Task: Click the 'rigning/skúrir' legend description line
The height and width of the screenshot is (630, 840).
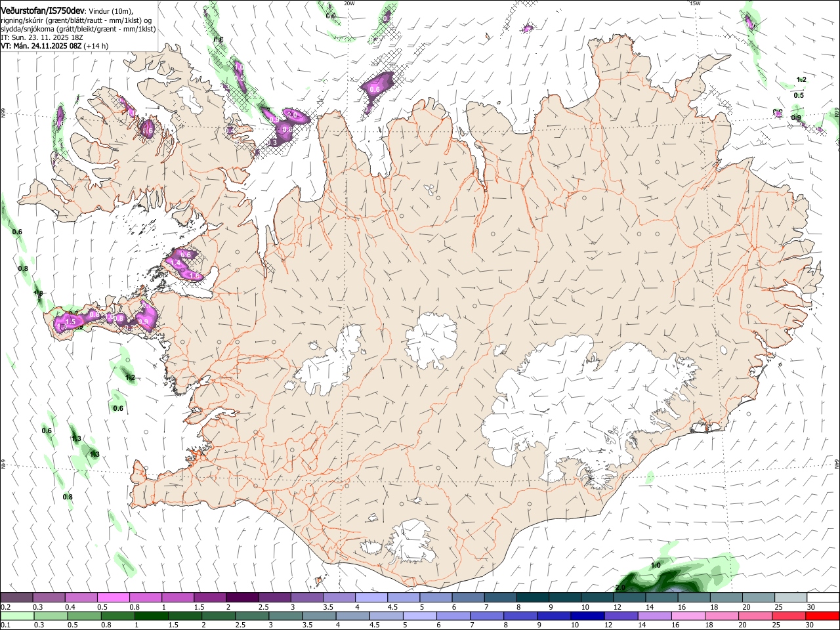Action: pyautogui.click(x=76, y=20)
